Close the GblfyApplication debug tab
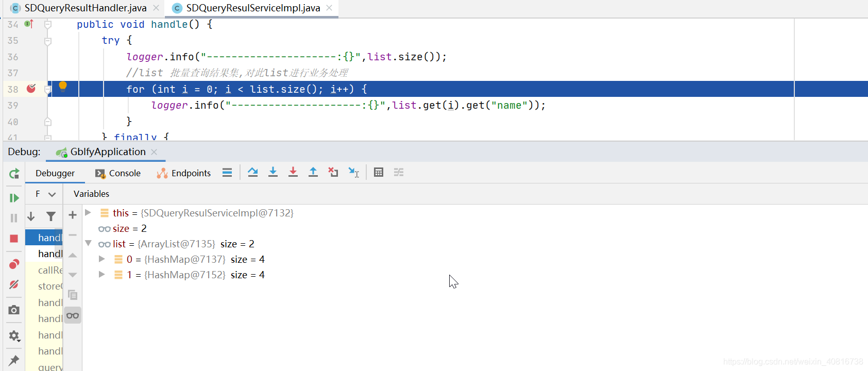The height and width of the screenshot is (371, 868). pos(154,152)
